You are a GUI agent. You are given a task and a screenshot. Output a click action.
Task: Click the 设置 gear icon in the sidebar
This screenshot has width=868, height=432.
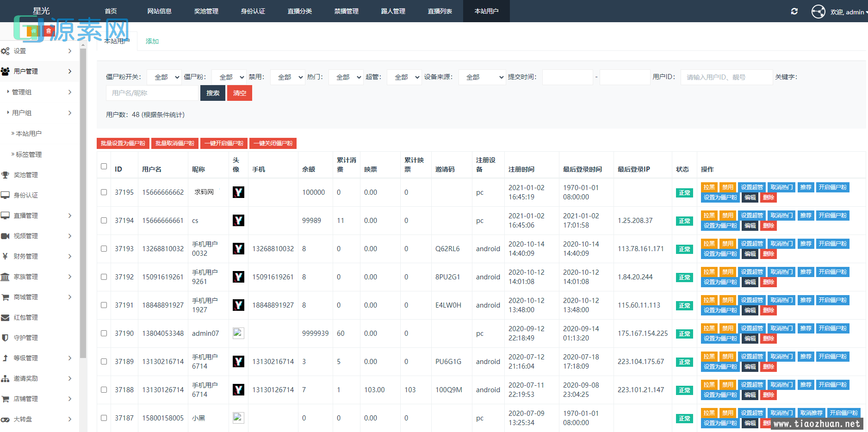point(5,51)
